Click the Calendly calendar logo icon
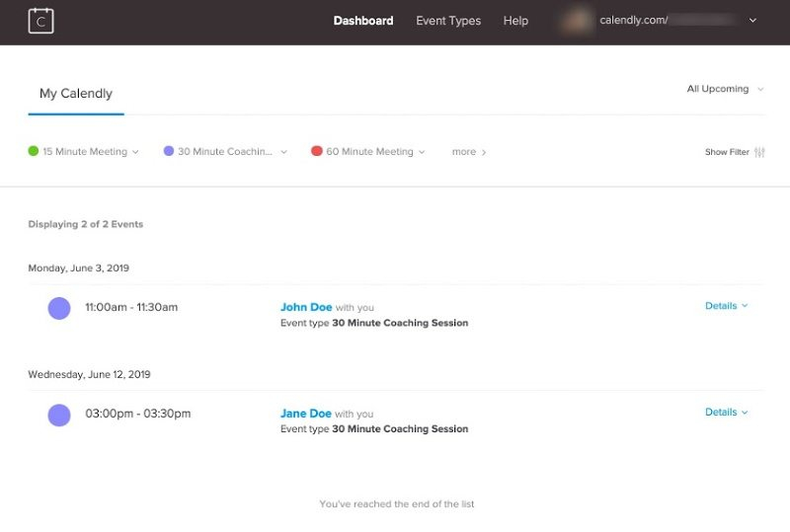Screen dimensions: 790x532 (x=40, y=21)
